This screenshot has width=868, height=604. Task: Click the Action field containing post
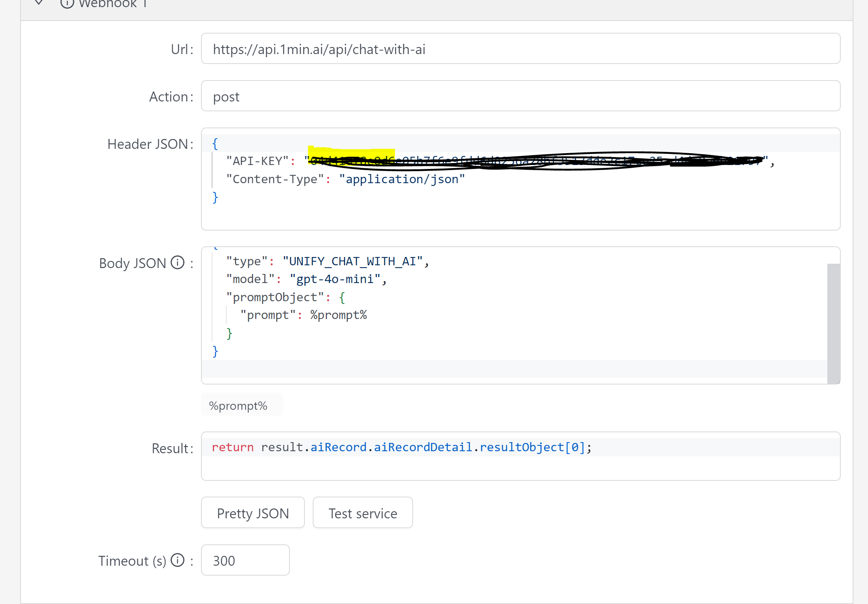pos(520,96)
